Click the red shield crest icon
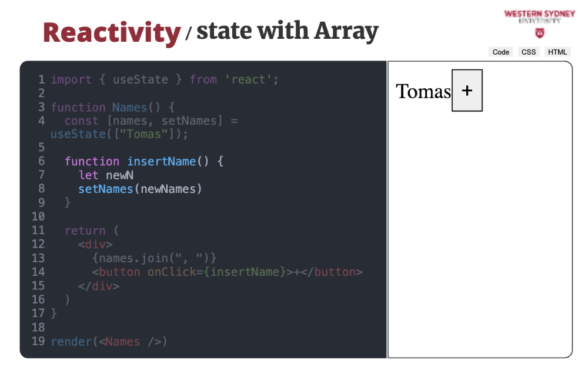 click(x=539, y=32)
